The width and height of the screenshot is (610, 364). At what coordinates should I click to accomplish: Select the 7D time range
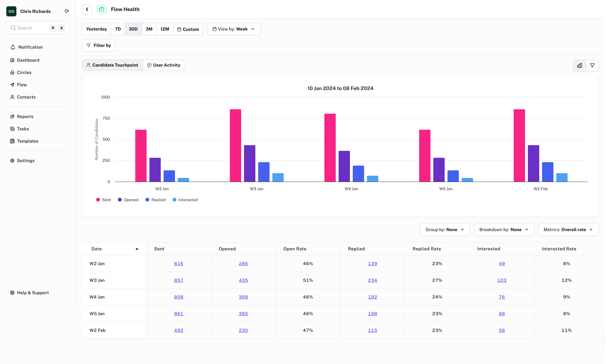pyautogui.click(x=118, y=29)
